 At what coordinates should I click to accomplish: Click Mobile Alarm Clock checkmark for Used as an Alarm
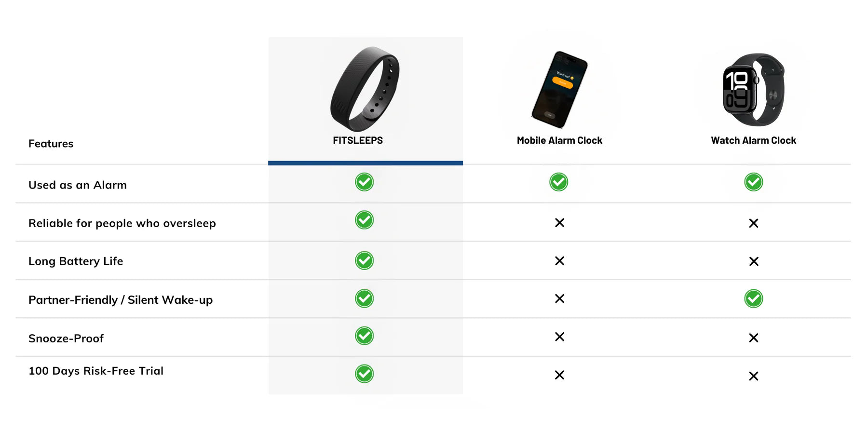pos(558,182)
